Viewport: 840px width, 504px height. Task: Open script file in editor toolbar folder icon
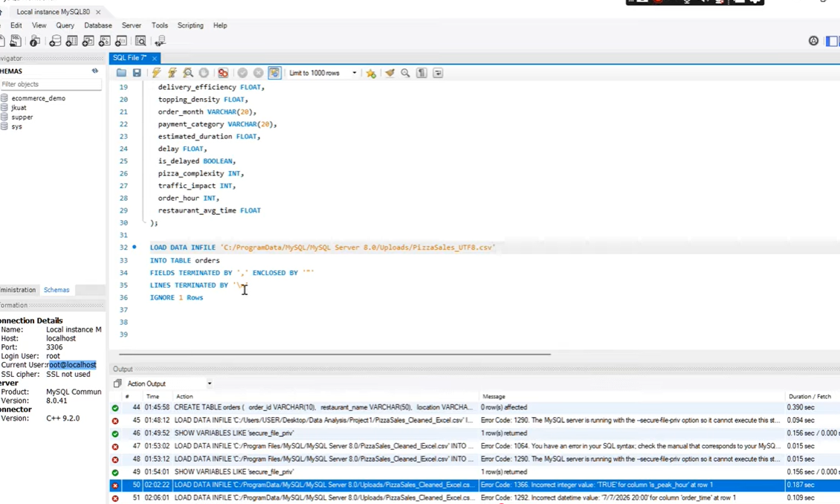click(x=121, y=73)
